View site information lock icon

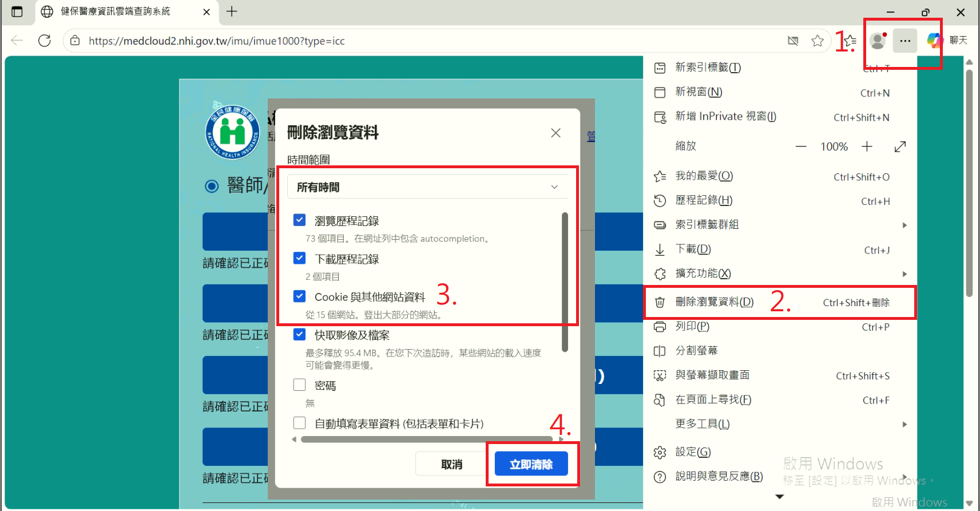75,41
